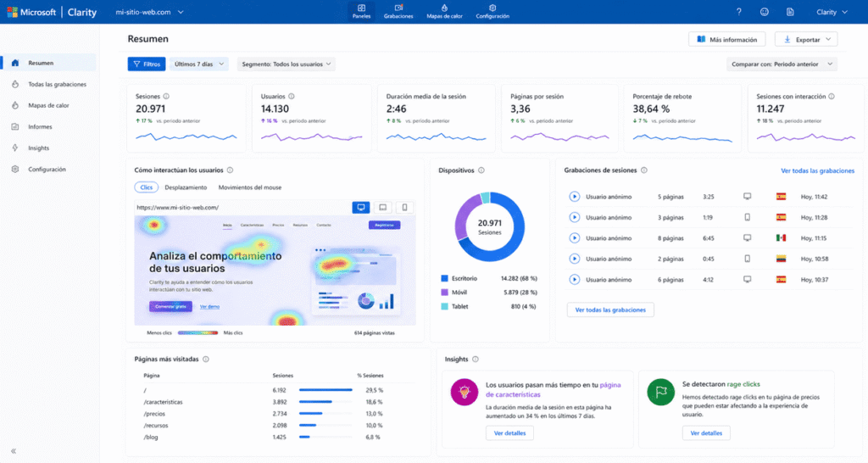
Task: Select the Clics heatmap tab
Action: pos(146,187)
